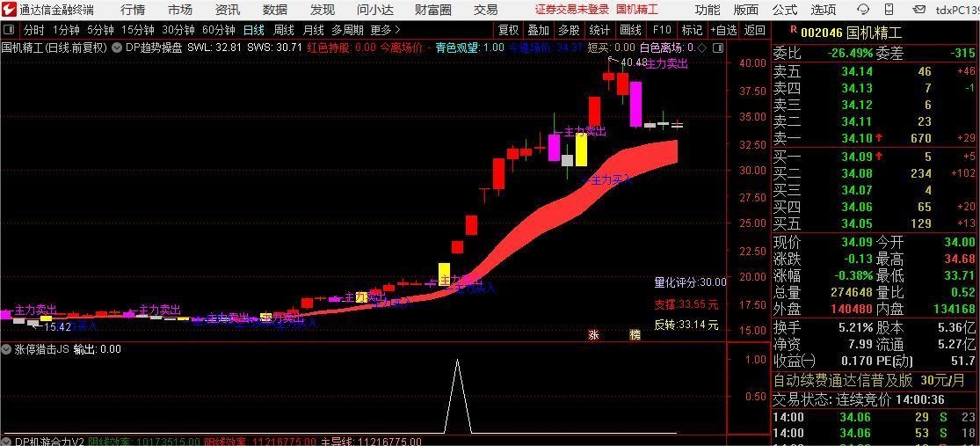This screenshot has width=980, height=446.
Task: Click the 买一 price 34.09
Action: coord(854,156)
